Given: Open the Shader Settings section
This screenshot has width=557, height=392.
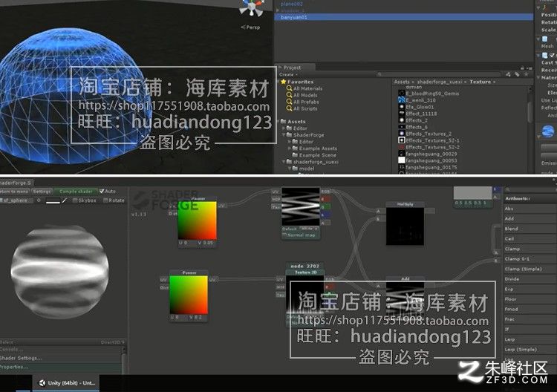Looking at the screenshot, I should point(60,358).
